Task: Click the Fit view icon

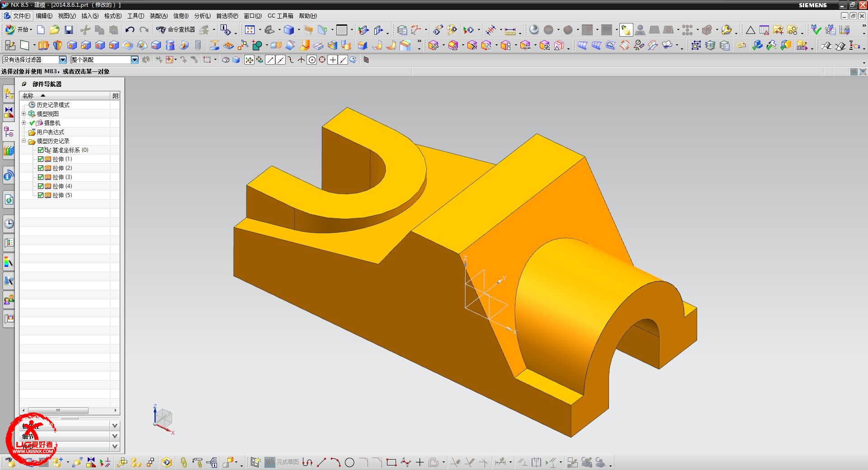Action: [250, 30]
